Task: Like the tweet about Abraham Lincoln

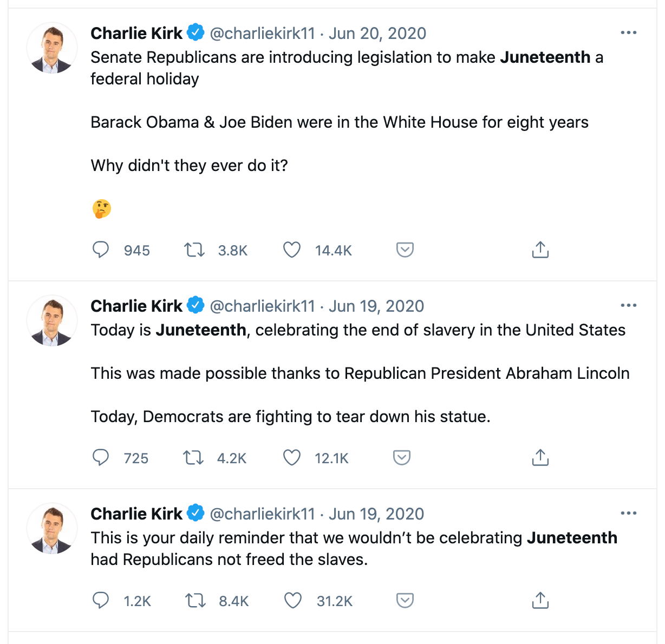Action: coord(291,457)
